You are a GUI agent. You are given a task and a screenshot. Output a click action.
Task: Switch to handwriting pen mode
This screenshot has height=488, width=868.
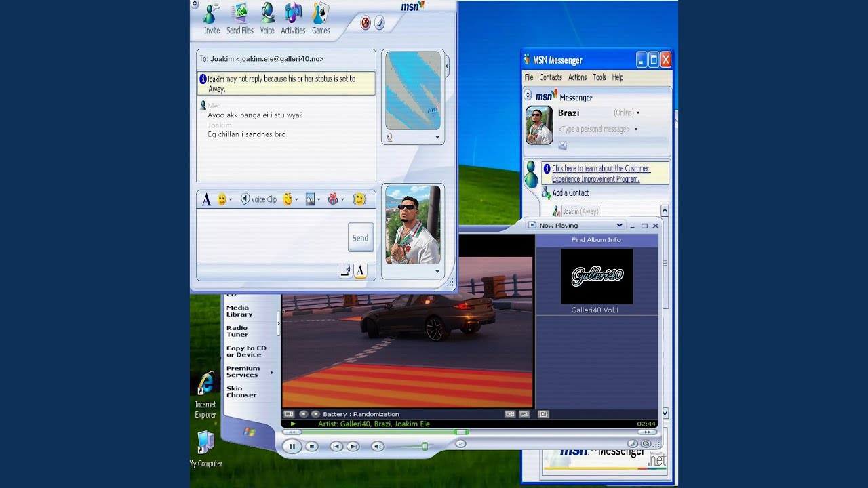point(345,271)
